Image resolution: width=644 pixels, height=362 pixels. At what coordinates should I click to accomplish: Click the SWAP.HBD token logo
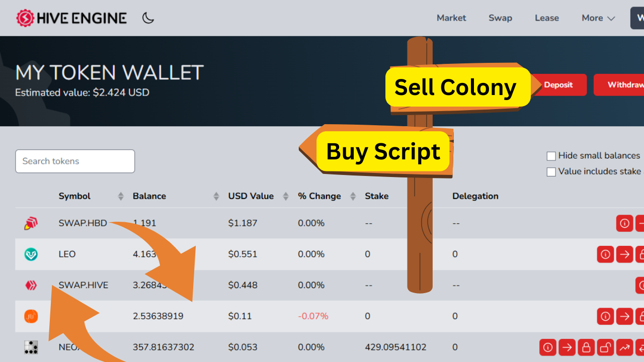pyautogui.click(x=30, y=223)
